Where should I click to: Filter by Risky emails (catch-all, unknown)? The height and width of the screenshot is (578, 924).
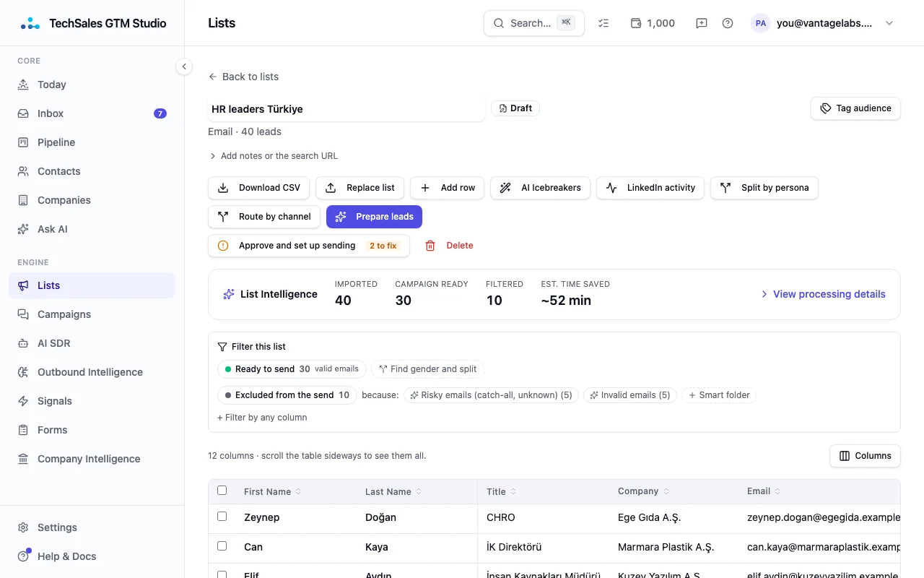(x=491, y=395)
